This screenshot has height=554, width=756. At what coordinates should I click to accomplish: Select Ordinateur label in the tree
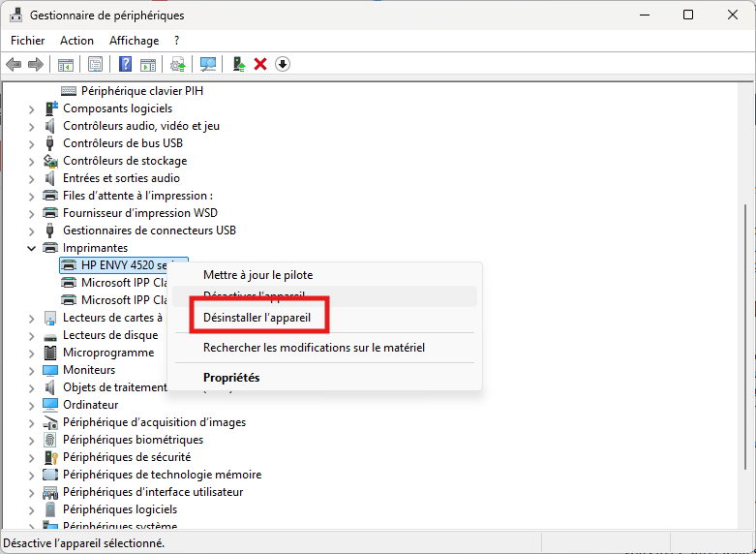91,405
